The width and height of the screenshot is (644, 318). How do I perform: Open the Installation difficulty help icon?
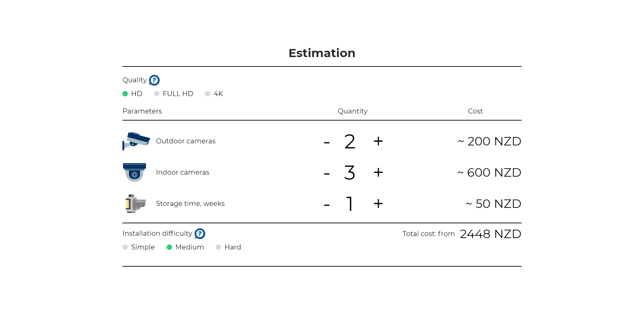[200, 234]
